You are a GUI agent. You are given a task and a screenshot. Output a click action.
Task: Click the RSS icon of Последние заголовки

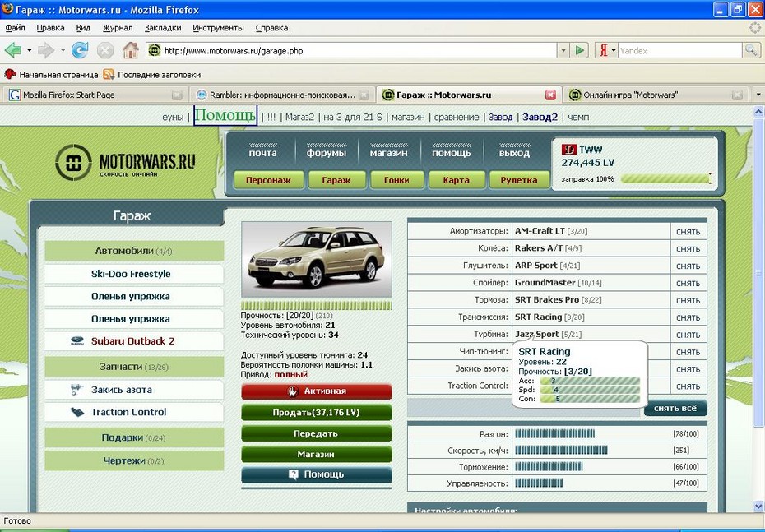tap(109, 75)
